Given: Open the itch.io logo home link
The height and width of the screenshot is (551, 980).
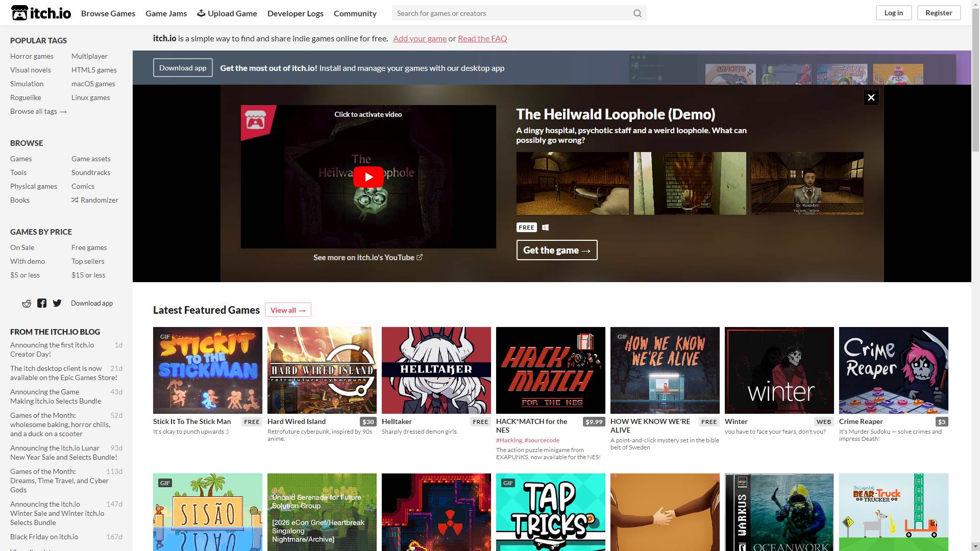Looking at the screenshot, I should [41, 13].
